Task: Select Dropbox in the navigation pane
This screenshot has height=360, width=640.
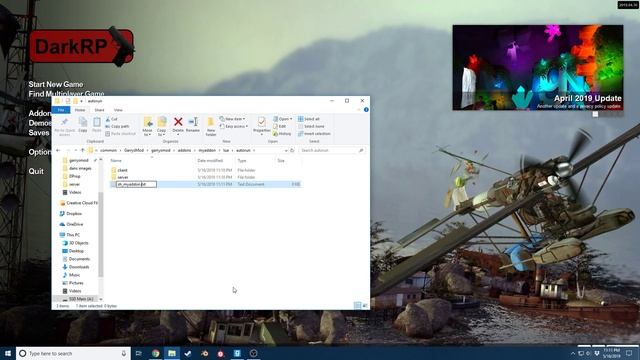Action: point(71,213)
